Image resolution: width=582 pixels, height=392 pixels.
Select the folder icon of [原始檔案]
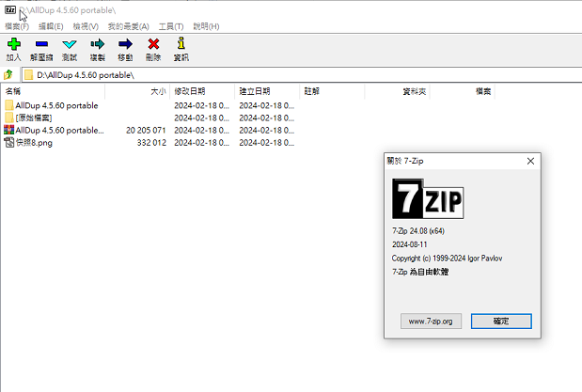click(x=9, y=118)
